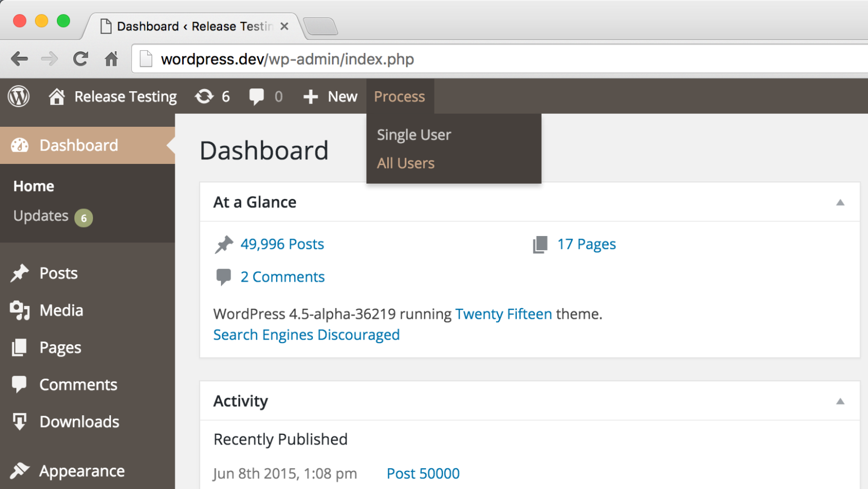This screenshot has height=489, width=868.
Task: Open the Release Testing site link
Action: pyautogui.click(x=125, y=96)
